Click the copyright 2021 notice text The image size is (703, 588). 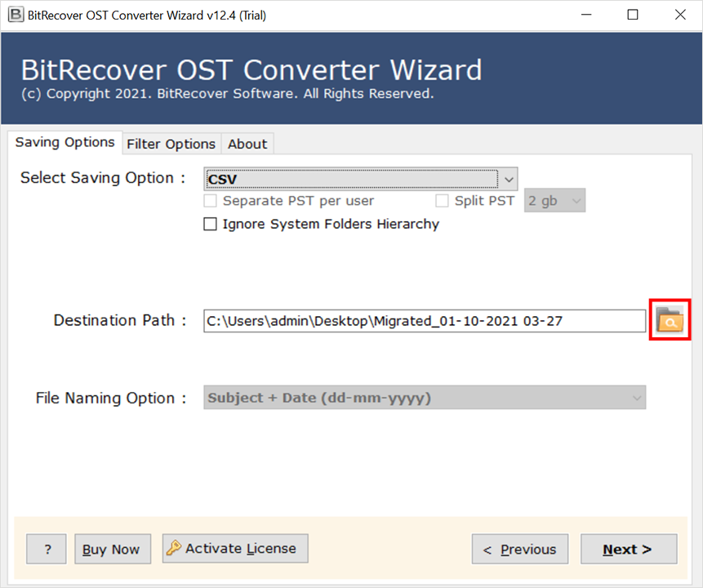[x=228, y=93]
